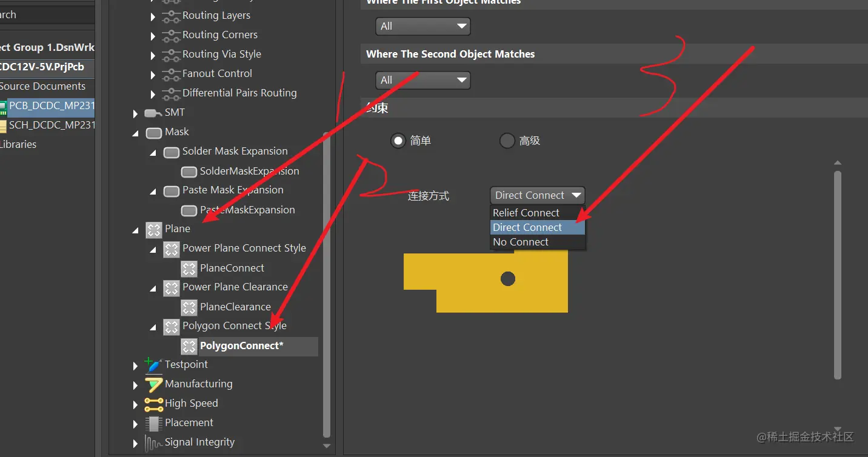Expand the Routing Via Style node
868x457 pixels.
click(153, 55)
